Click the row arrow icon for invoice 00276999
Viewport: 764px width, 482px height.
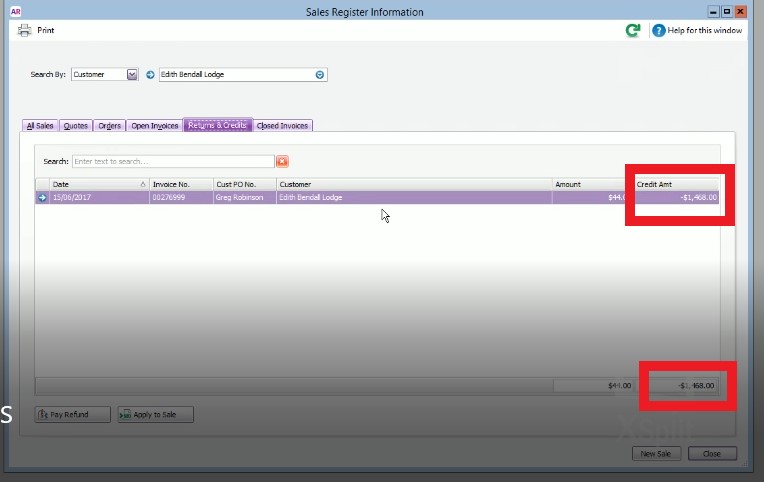42,197
